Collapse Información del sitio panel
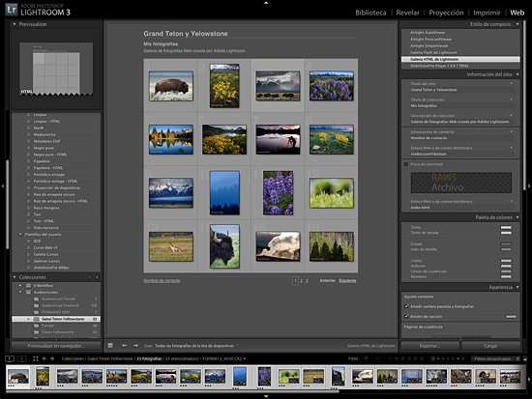532x399 pixels. [x=517, y=74]
